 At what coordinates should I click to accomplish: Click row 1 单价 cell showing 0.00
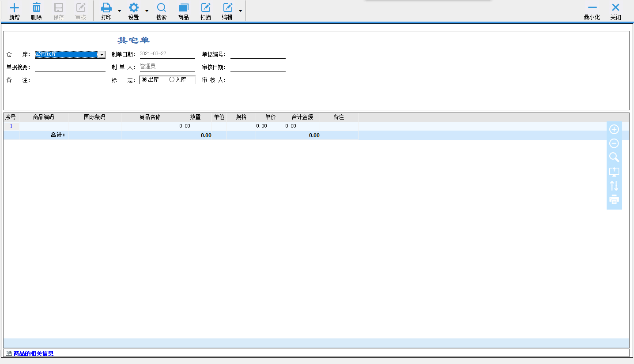pos(271,126)
